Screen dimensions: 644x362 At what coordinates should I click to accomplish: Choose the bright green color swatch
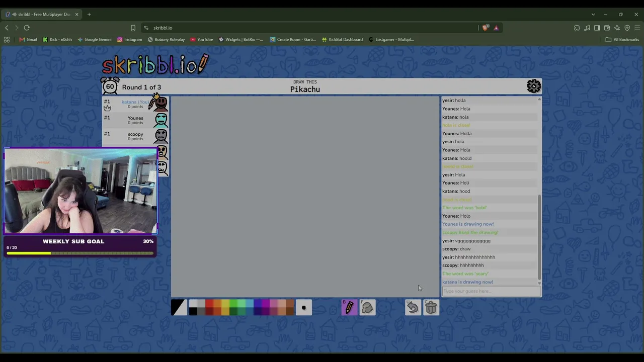233,303
